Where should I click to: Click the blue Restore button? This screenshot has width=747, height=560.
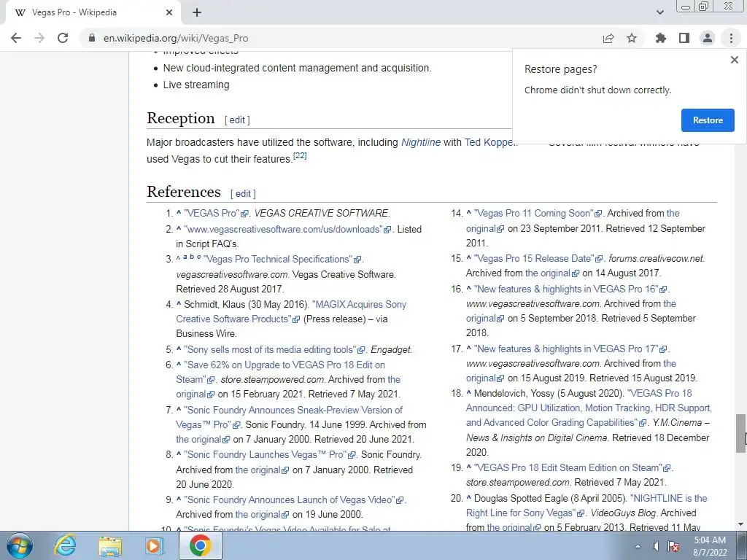(x=708, y=120)
